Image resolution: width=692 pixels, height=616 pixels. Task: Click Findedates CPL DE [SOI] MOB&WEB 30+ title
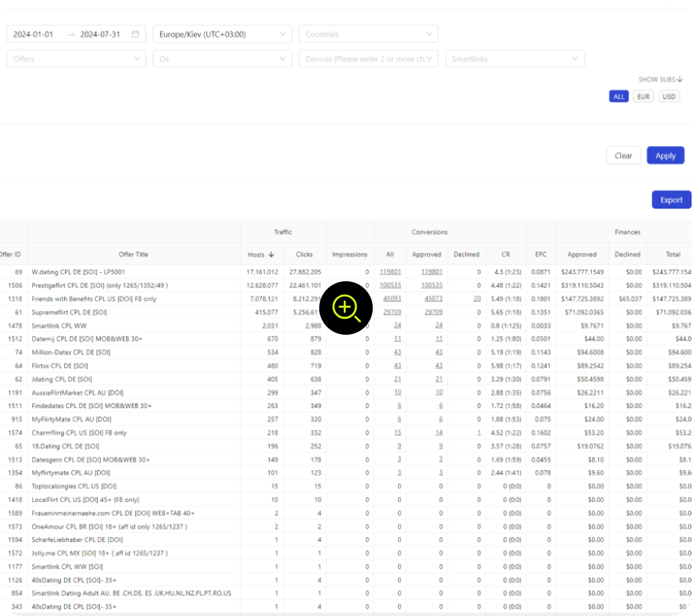(x=92, y=406)
